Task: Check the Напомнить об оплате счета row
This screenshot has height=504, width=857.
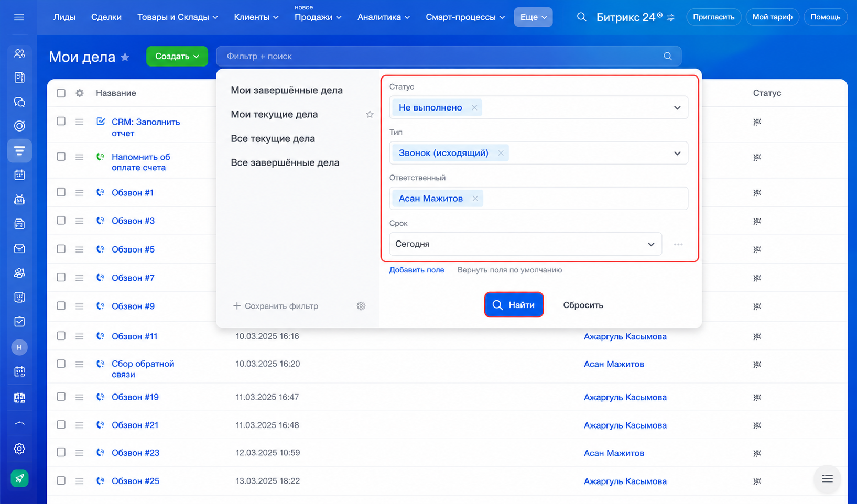Action: (x=61, y=157)
